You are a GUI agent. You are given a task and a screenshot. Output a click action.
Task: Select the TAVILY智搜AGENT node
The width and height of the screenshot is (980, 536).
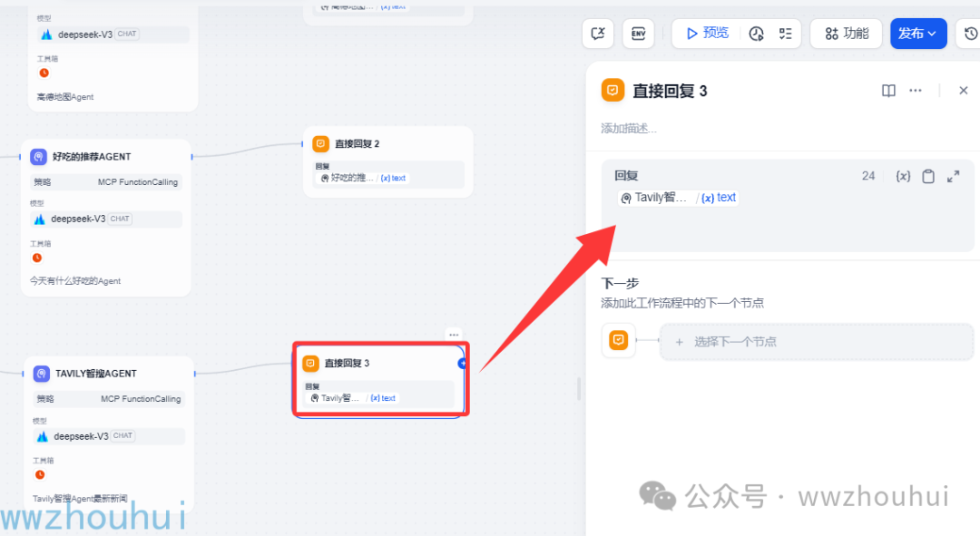(110, 434)
